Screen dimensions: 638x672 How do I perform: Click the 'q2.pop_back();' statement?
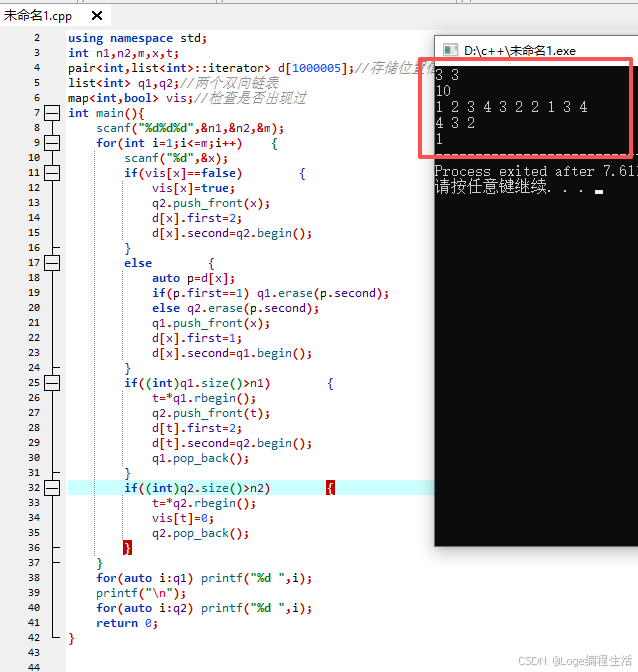click(x=200, y=533)
